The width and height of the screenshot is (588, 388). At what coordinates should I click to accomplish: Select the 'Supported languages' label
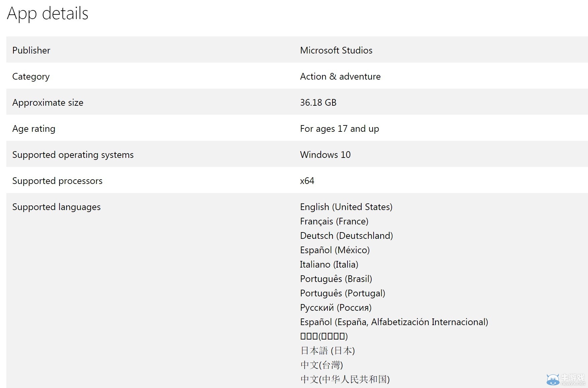click(x=57, y=207)
